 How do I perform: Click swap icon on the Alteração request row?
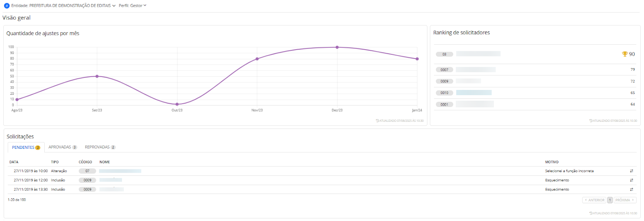pos(632,171)
